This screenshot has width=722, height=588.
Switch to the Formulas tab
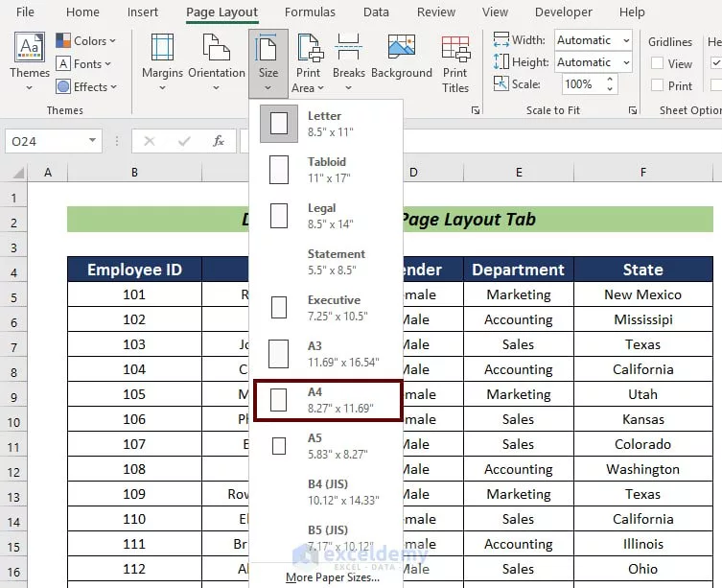310,12
